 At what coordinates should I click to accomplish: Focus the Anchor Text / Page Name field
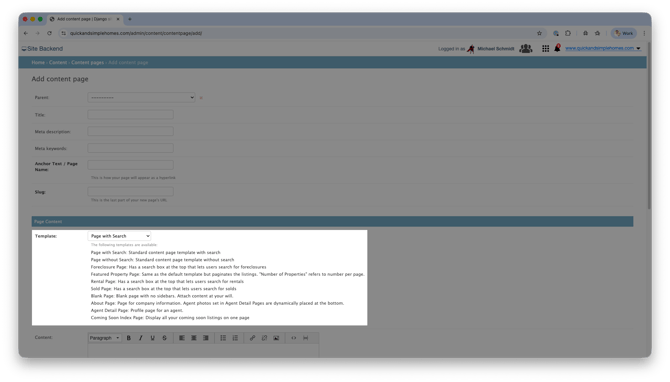pos(130,165)
